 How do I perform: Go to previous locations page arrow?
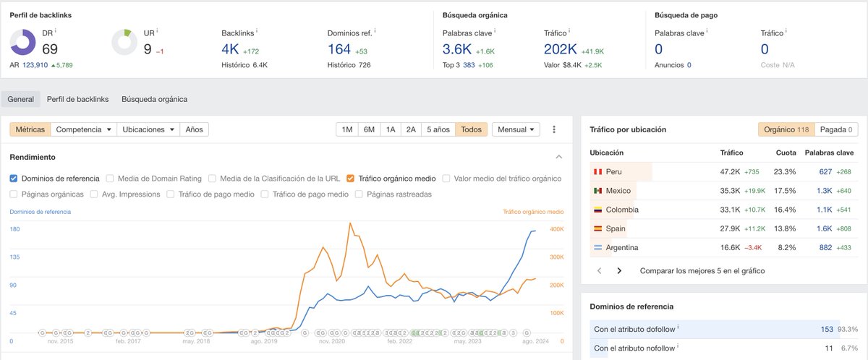click(x=600, y=271)
